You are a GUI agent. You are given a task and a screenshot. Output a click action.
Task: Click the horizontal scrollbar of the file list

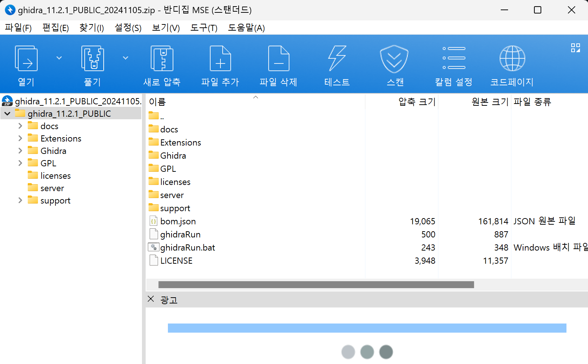click(316, 284)
